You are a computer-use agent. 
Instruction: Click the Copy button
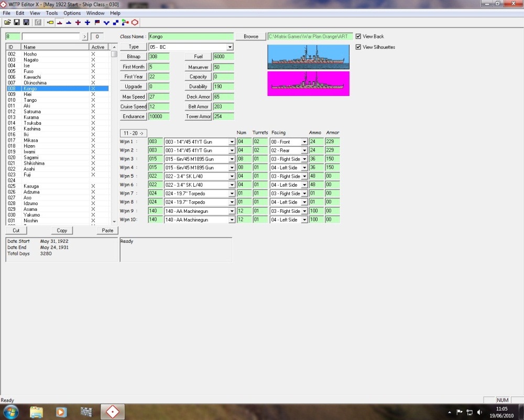[x=62, y=230]
